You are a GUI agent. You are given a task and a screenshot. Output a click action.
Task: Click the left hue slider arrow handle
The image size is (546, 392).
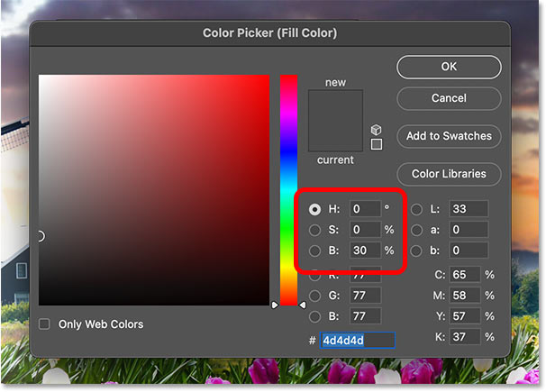[275, 305]
